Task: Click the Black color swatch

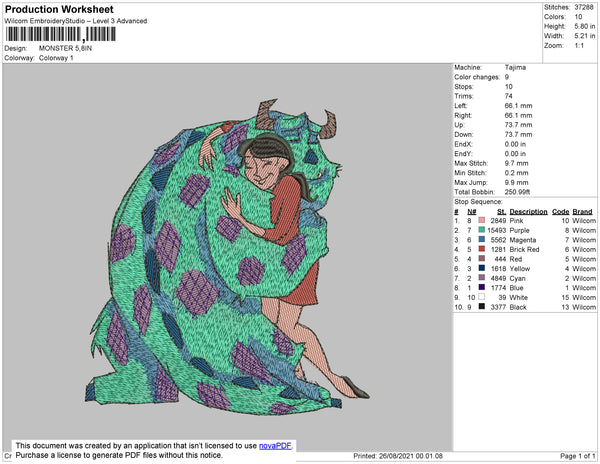Action: (482, 306)
